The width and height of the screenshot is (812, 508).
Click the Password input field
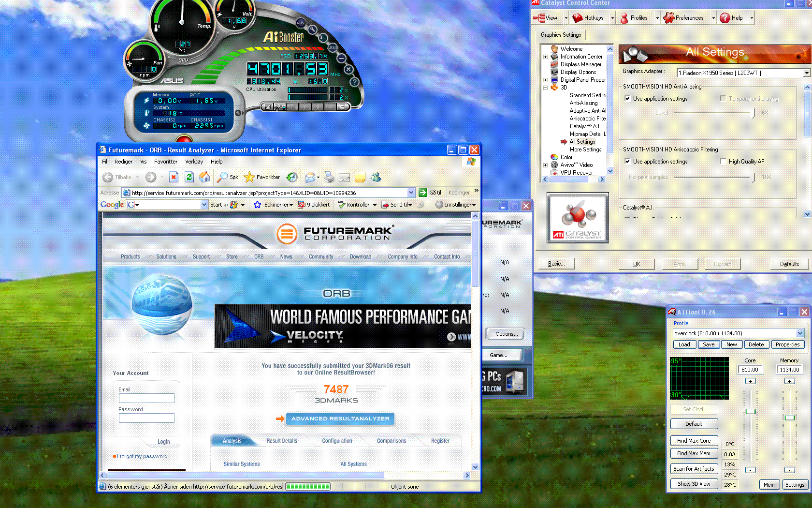pyautogui.click(x=146, y=418)
